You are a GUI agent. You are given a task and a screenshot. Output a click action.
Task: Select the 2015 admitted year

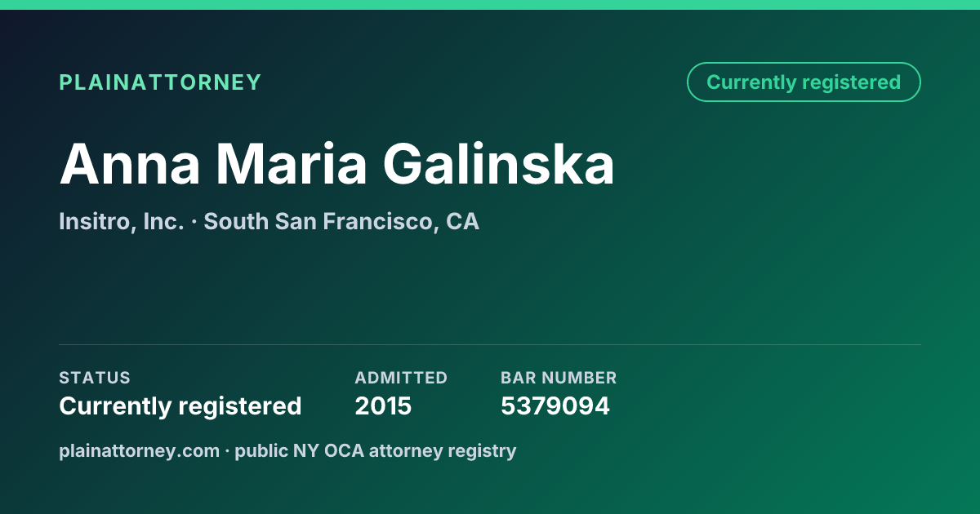[x=383, y=405]
